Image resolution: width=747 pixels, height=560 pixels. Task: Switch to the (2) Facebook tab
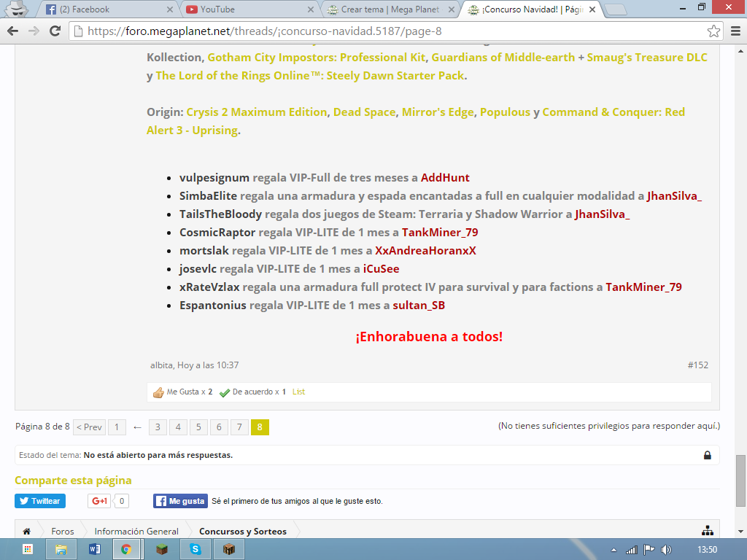(107, 9)
